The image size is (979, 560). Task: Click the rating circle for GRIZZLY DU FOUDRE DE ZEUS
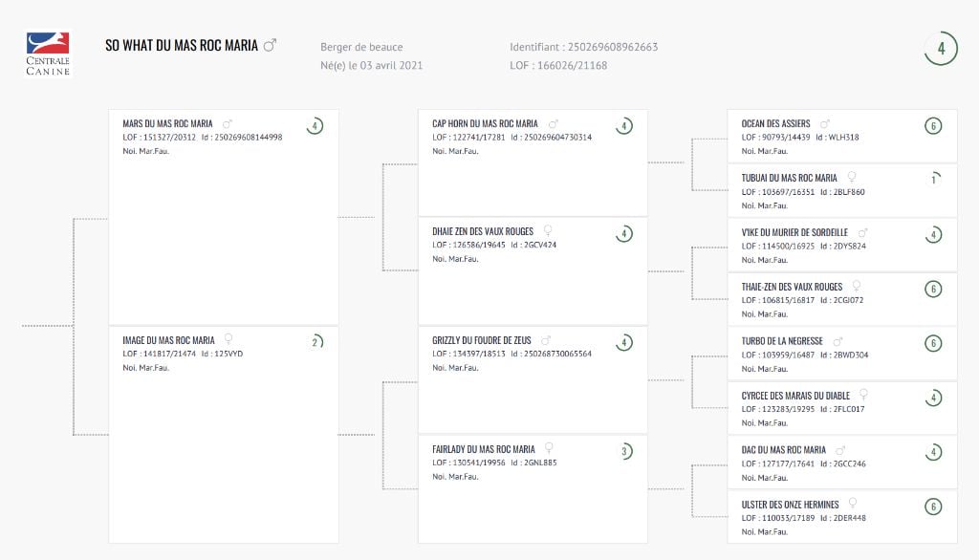click(x=624, y=342)
